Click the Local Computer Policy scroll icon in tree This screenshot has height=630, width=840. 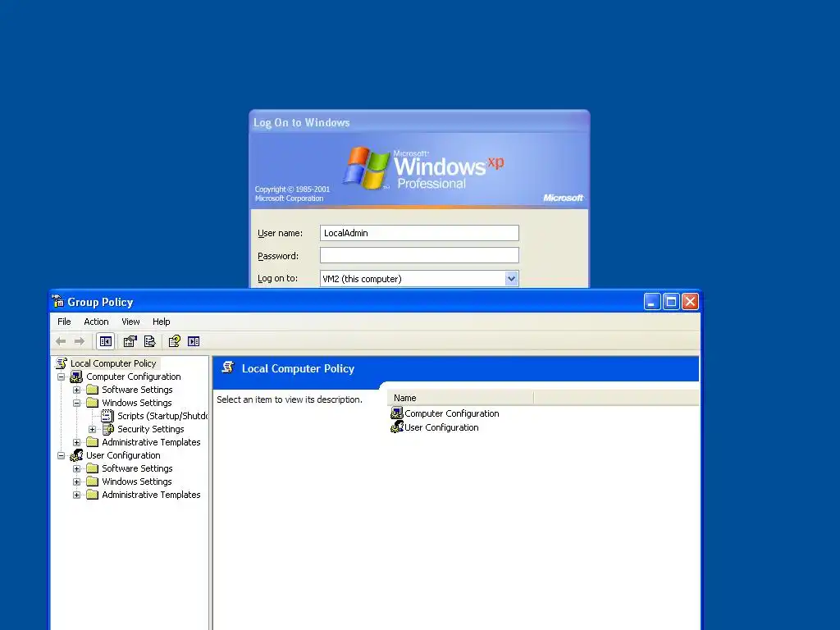(x=62, y=363)
